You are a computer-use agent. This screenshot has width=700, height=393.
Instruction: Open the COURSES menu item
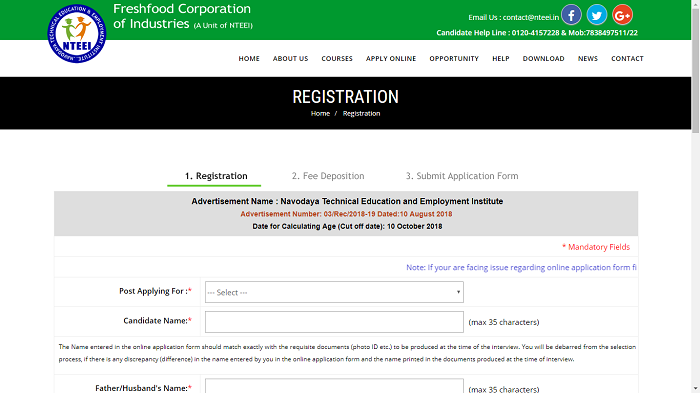[337, 59]
